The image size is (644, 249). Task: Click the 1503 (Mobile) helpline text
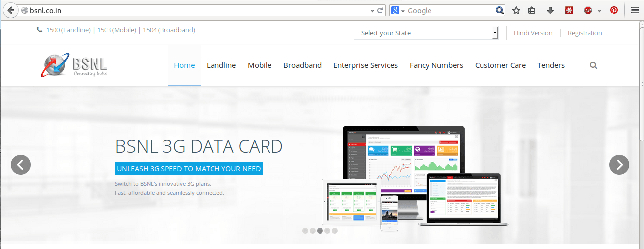116,30
